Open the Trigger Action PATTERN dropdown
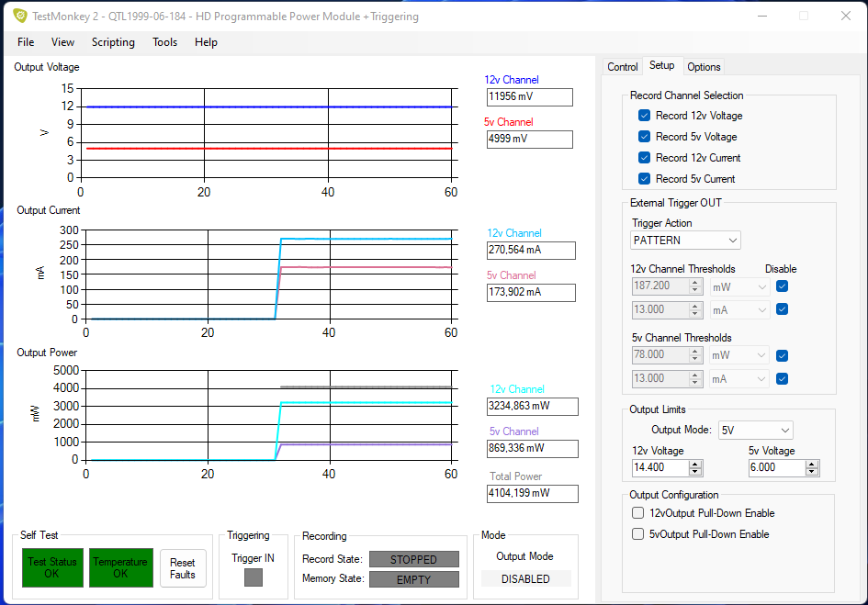868x605 pixels. [685, 241]
